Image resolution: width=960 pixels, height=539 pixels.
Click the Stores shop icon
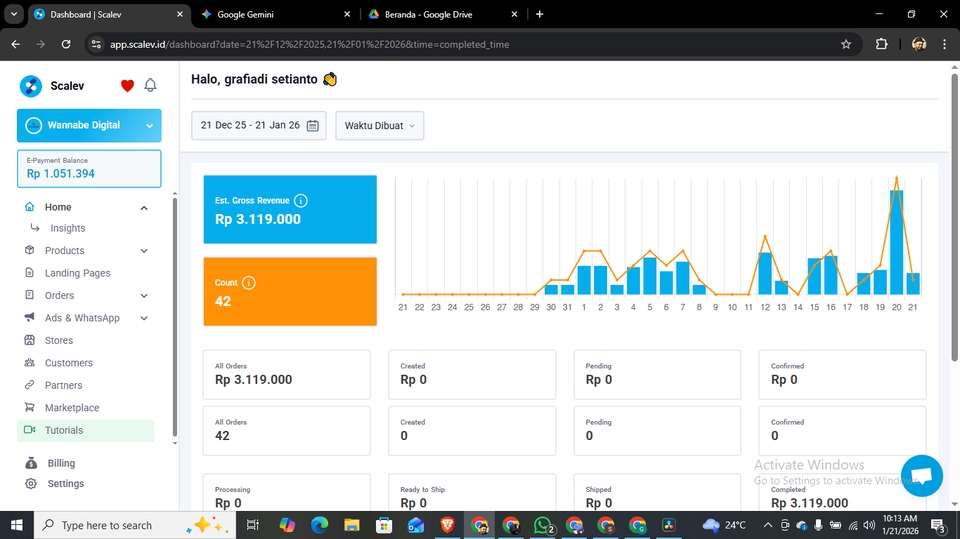[29, 340]
